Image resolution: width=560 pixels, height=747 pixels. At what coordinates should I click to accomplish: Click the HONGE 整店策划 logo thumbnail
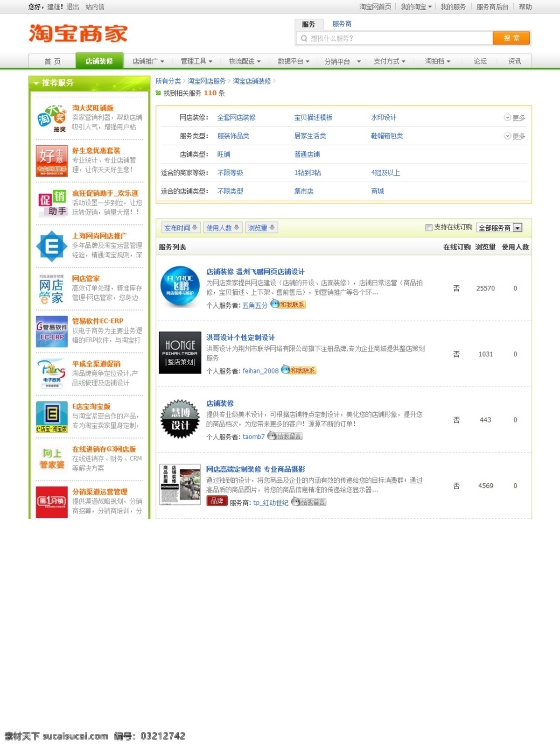coord(180,352)
